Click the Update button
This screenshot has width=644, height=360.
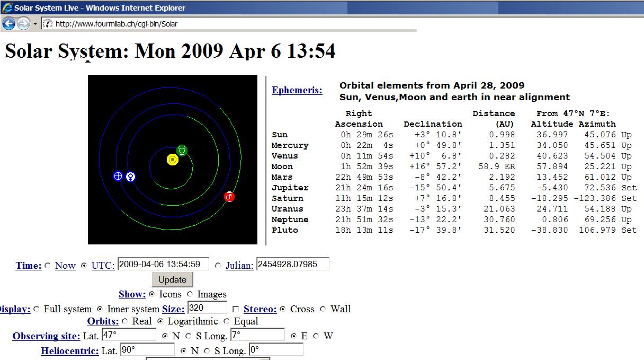[172, 279]
